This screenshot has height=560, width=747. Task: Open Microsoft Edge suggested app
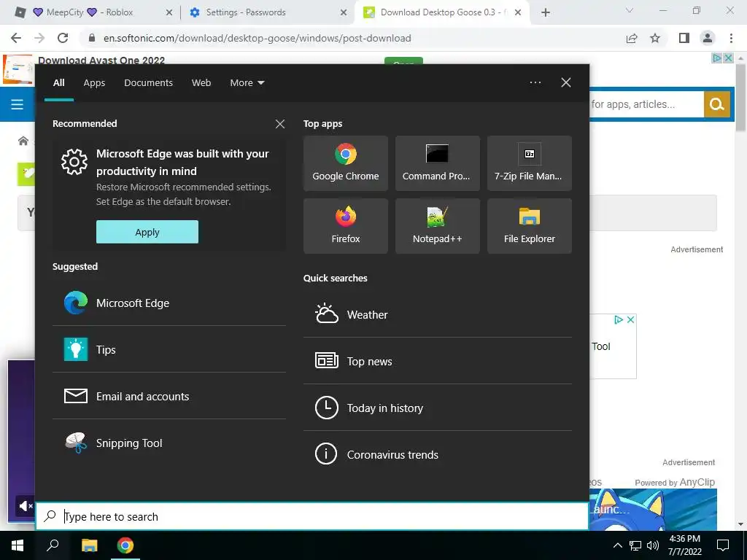point(169,303)
